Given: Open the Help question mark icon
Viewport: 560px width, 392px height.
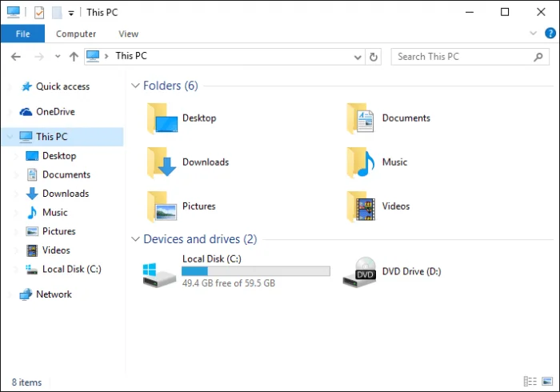Looking at the screenshot, I should pos(550,34).
